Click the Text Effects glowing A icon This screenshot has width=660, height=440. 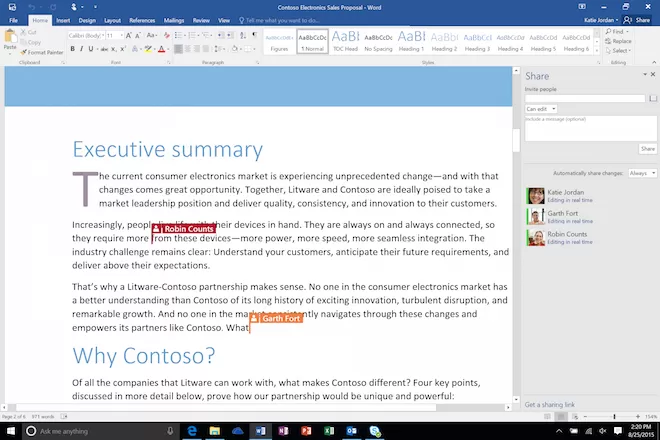135,49
